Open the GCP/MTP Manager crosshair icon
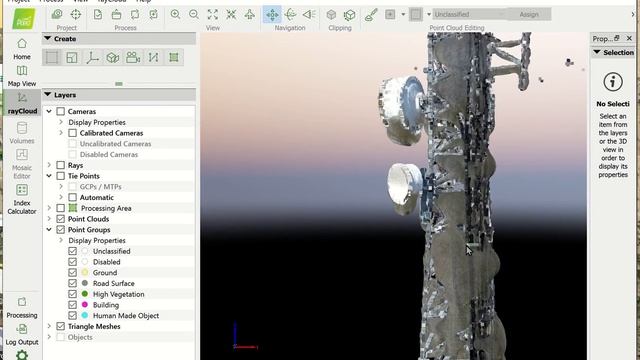The image size is (640, 360). tap(76, 14)
